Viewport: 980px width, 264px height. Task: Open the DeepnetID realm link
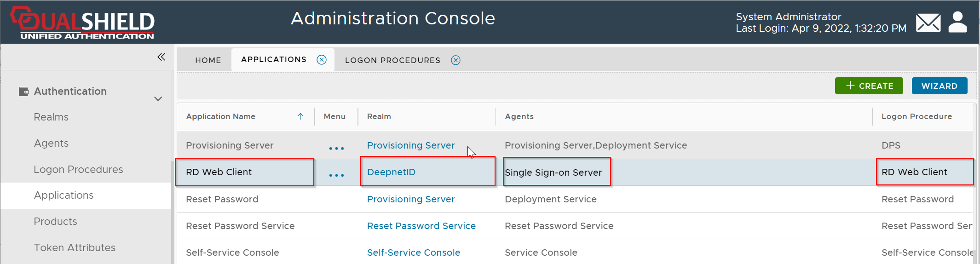391,172
